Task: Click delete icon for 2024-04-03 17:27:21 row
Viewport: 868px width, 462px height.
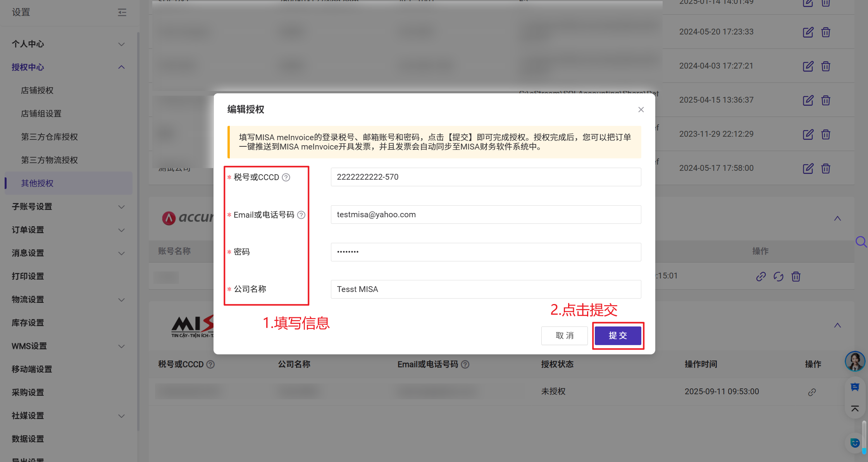Action: tap(826, 66)
